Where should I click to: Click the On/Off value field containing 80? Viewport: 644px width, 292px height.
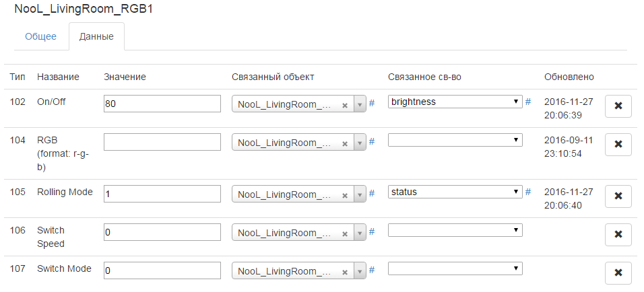(162, 104)
